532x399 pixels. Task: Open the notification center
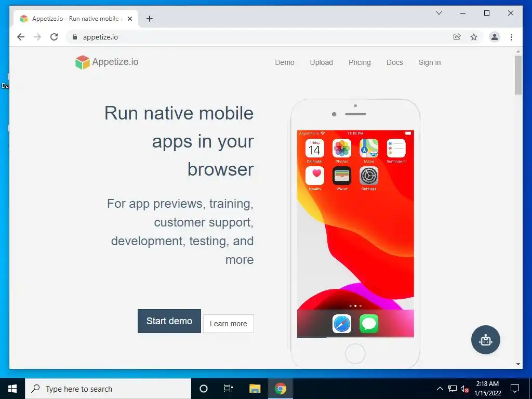515,389
